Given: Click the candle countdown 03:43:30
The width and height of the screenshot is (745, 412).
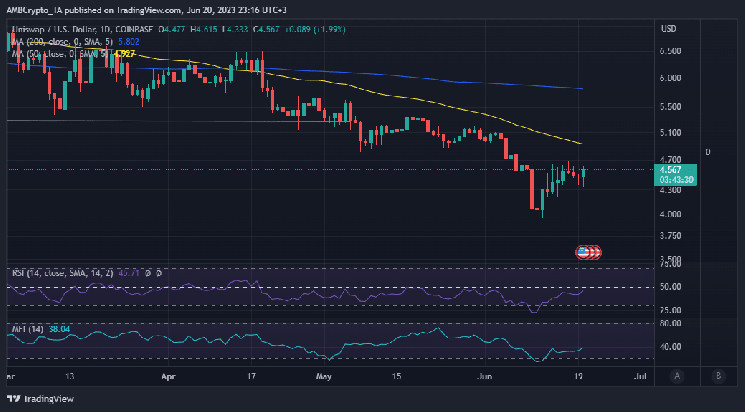Looking at the screenshot, I should (676, 180).
